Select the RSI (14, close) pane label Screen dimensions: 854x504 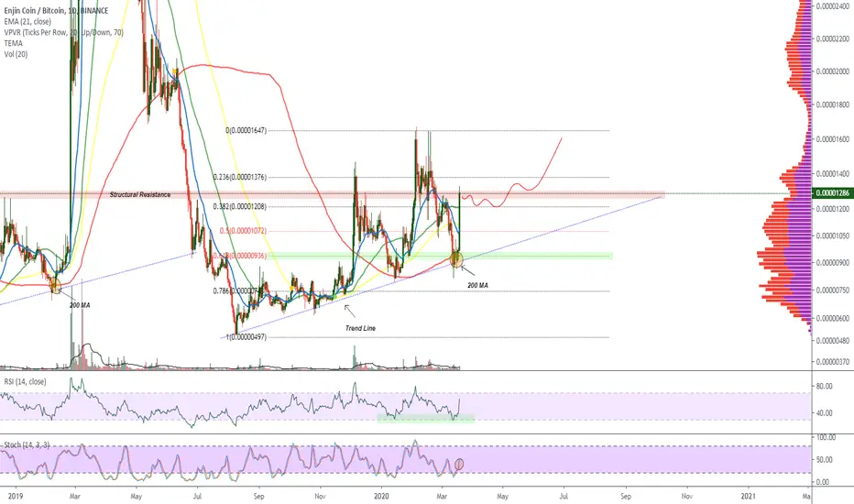(25, 381)
